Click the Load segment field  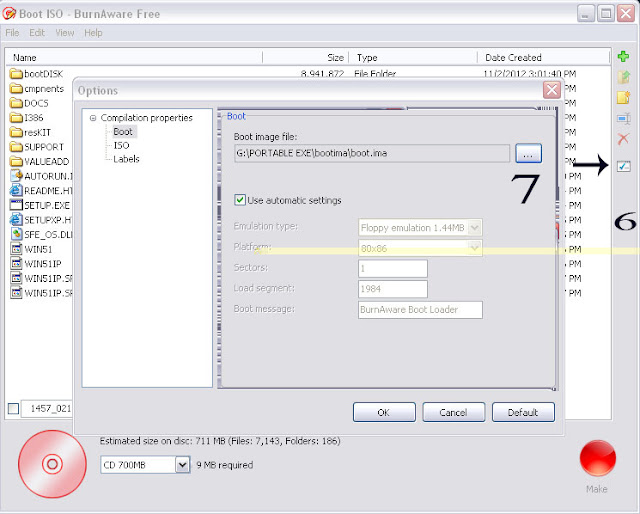[393, 289]
